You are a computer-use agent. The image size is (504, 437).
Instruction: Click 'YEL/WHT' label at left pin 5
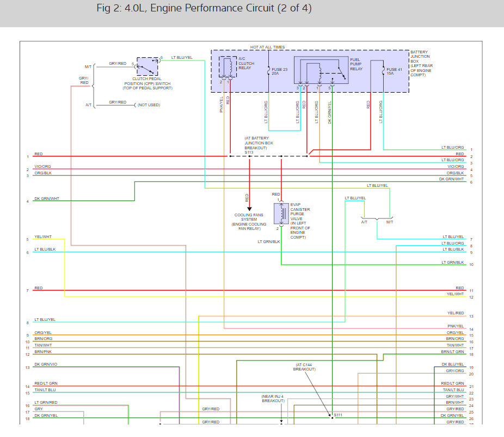pos(43,237)
